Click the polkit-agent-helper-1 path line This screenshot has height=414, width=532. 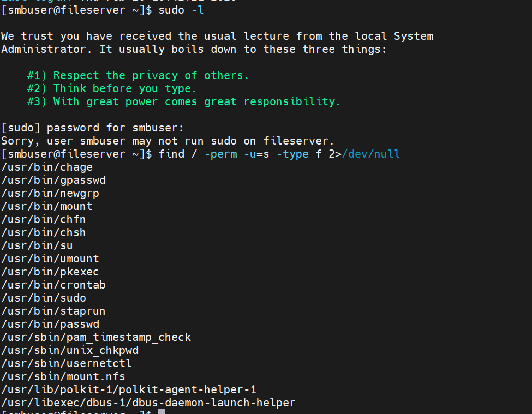129,389
